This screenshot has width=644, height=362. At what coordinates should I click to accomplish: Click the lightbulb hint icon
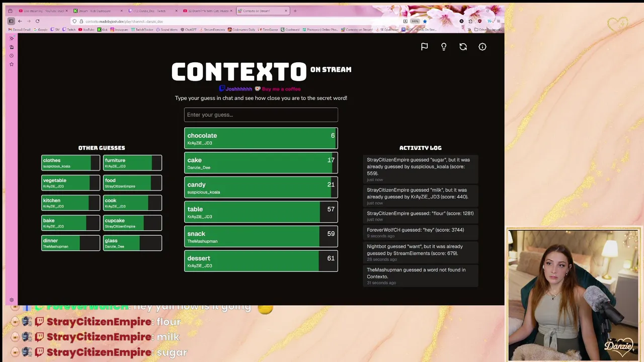pos(444,47)
